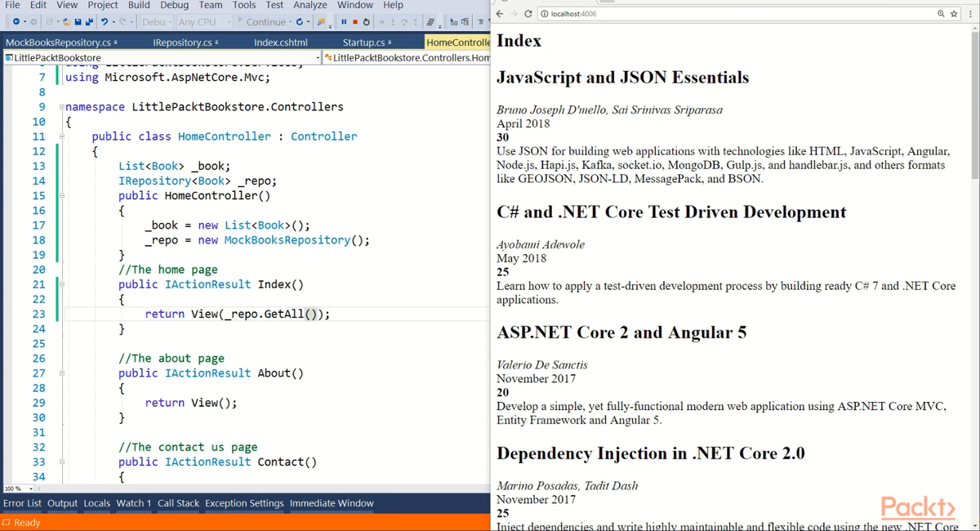Open the Continue button dropdown arrow

coord(290,22)
